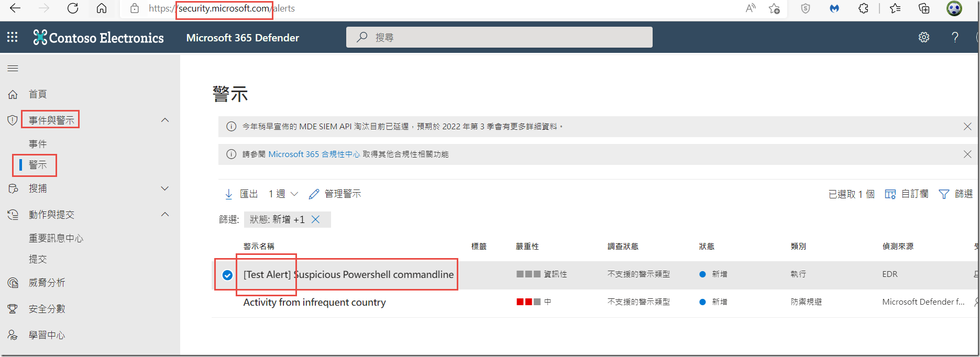
Task: Dismiss the MDE SIEM API notice
Action: [967, 127]
